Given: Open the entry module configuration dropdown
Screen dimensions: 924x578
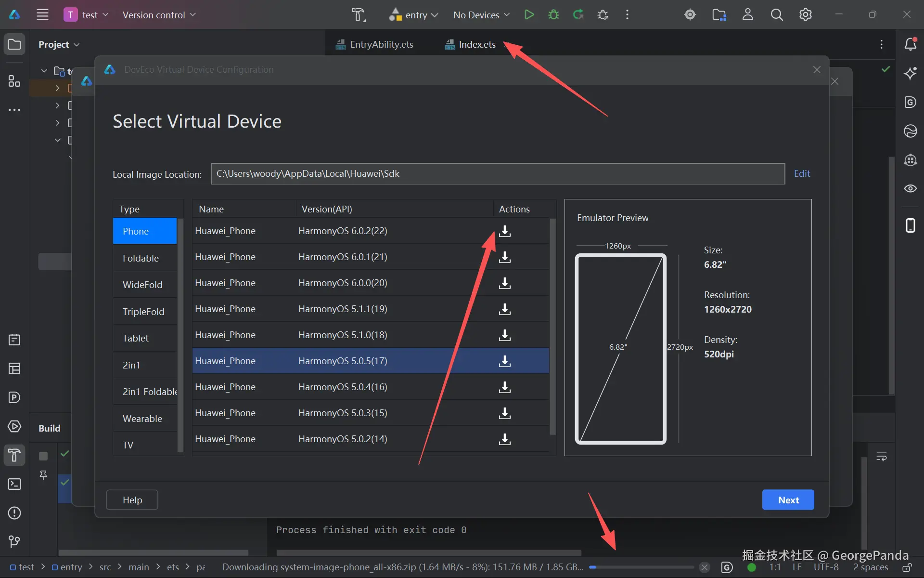Looking at the screenshot, I should [414, 15].
